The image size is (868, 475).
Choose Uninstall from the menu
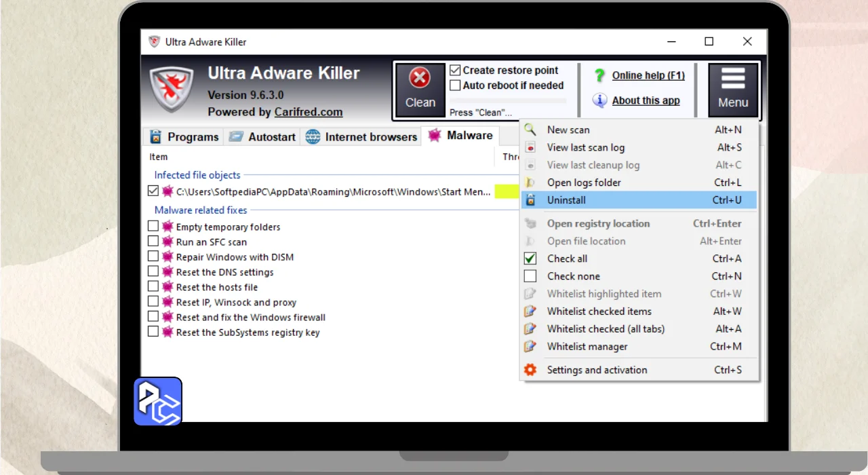pos(639,200)
